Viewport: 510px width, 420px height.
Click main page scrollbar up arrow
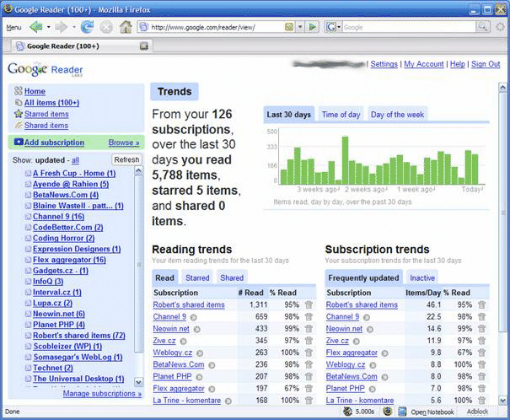coord(502,87)
